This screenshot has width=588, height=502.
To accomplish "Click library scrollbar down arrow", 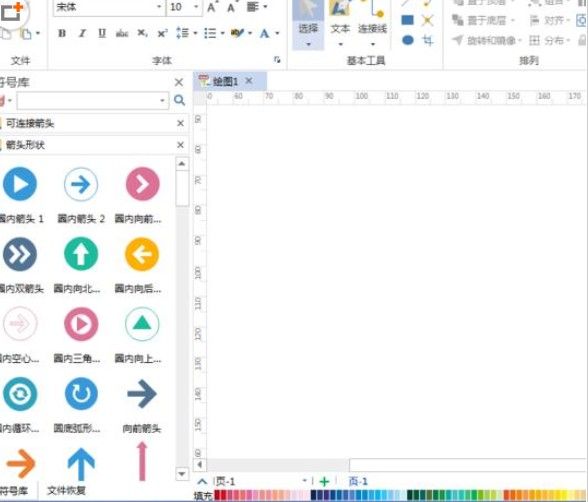I will point(182,474).
